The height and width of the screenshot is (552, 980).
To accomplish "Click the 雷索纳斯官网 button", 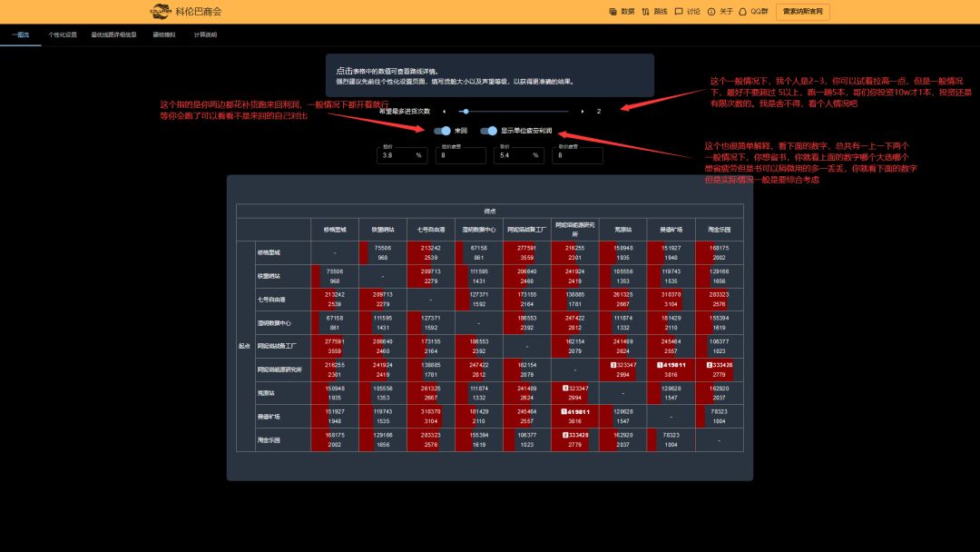I will pos(802,11).
